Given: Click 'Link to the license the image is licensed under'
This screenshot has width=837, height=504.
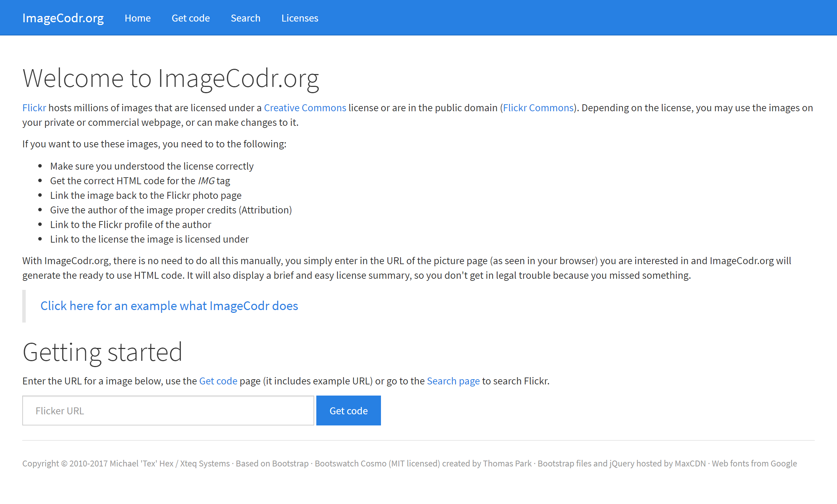Looking at the screenshot, I should (x=149, y=239).
